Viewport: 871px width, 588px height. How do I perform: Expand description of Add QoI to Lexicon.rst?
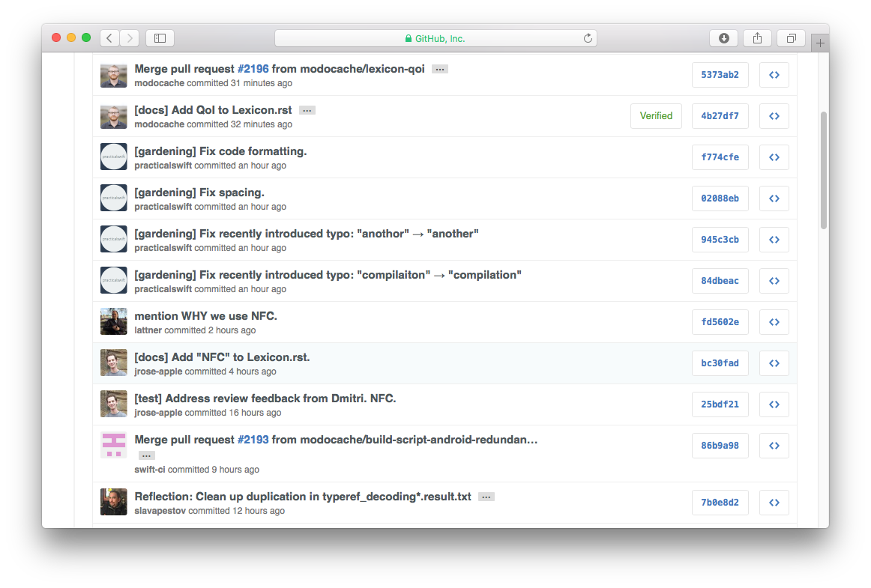(x=307, y=111)
